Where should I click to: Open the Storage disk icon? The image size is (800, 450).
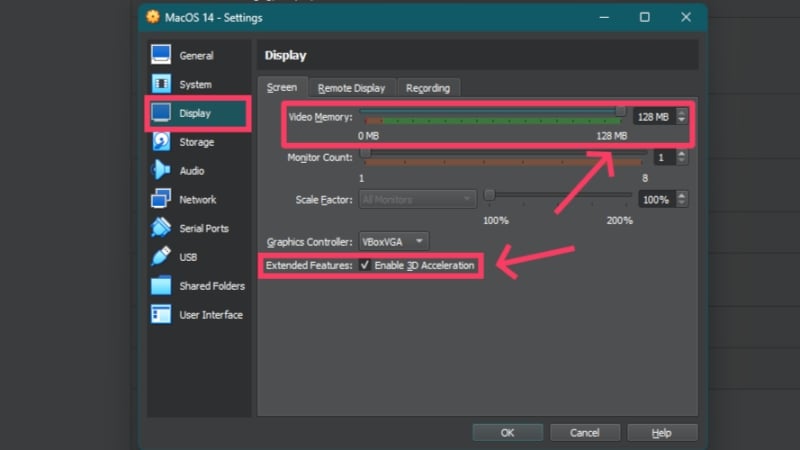[161, 141]
